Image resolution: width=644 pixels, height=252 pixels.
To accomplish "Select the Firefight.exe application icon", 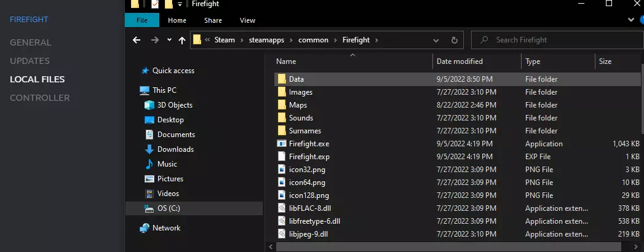I will (x=281, y=144).
